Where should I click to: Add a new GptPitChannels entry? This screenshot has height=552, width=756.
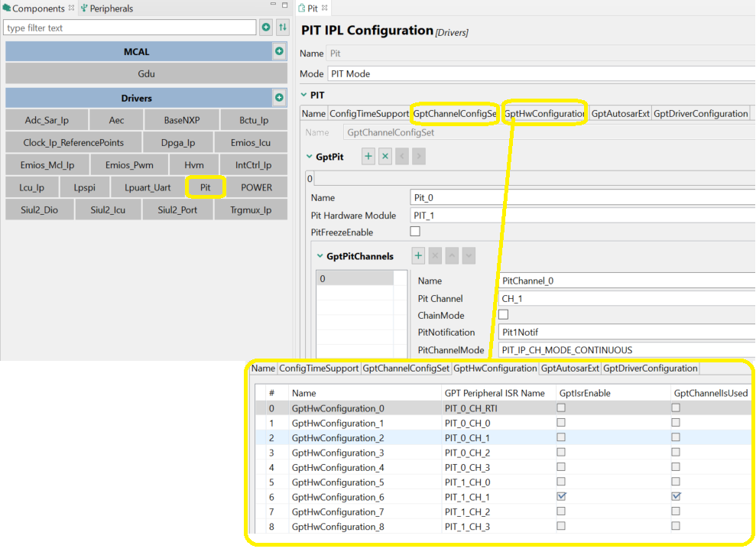click(418, 256)
